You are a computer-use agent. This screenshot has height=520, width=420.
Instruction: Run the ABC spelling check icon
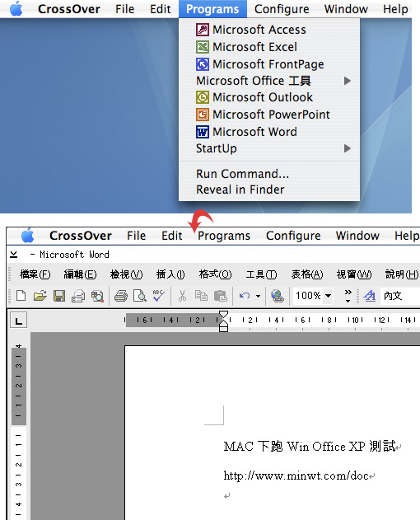point(158,295)
